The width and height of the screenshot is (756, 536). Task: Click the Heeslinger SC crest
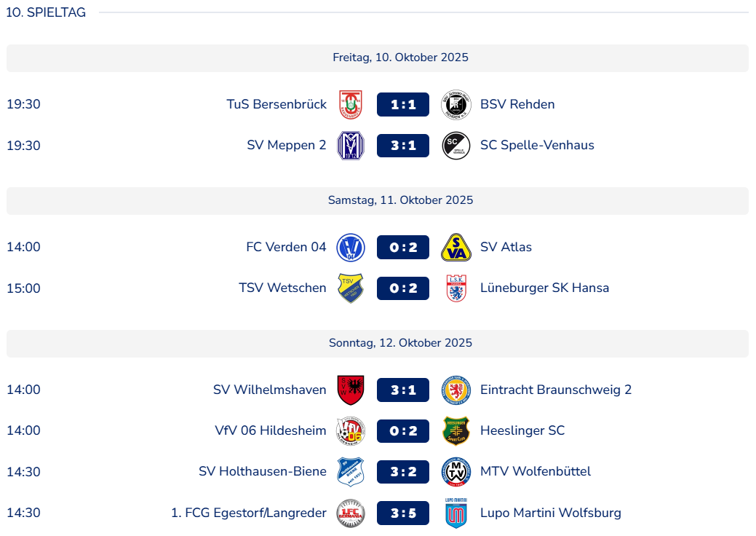[456, 431]
